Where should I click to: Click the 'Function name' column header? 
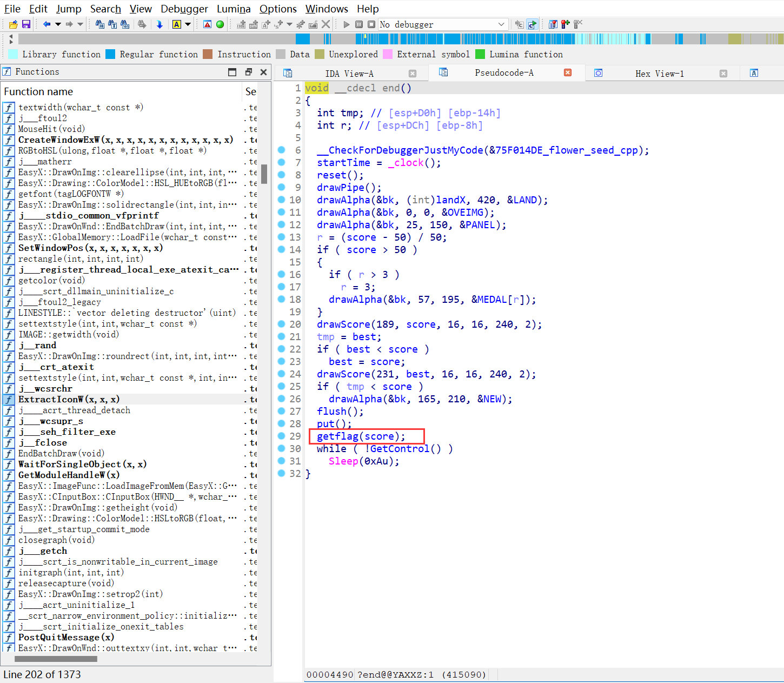point(121,91)
